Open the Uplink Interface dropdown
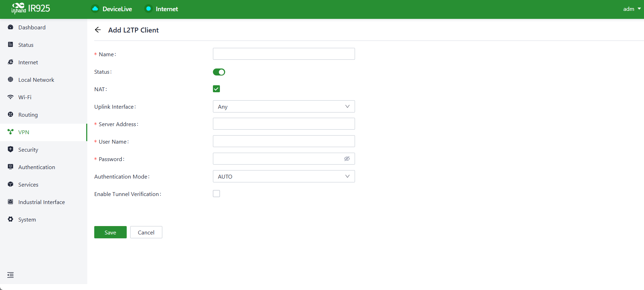Screen dimensions: 644x290 284,107
